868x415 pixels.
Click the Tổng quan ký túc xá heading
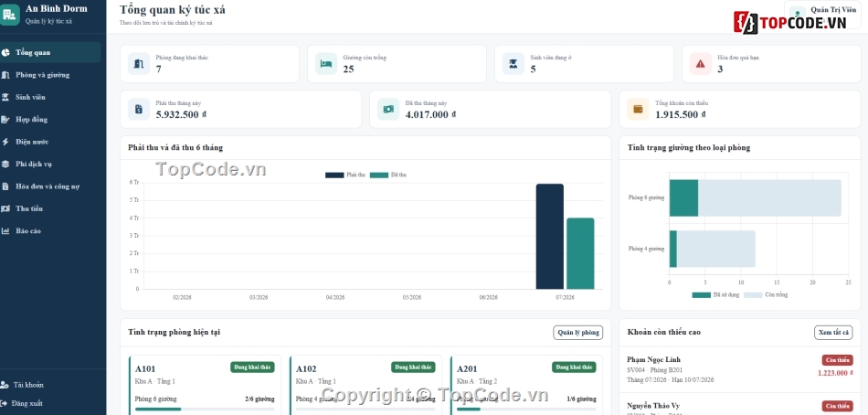click(x=172, y=10)
